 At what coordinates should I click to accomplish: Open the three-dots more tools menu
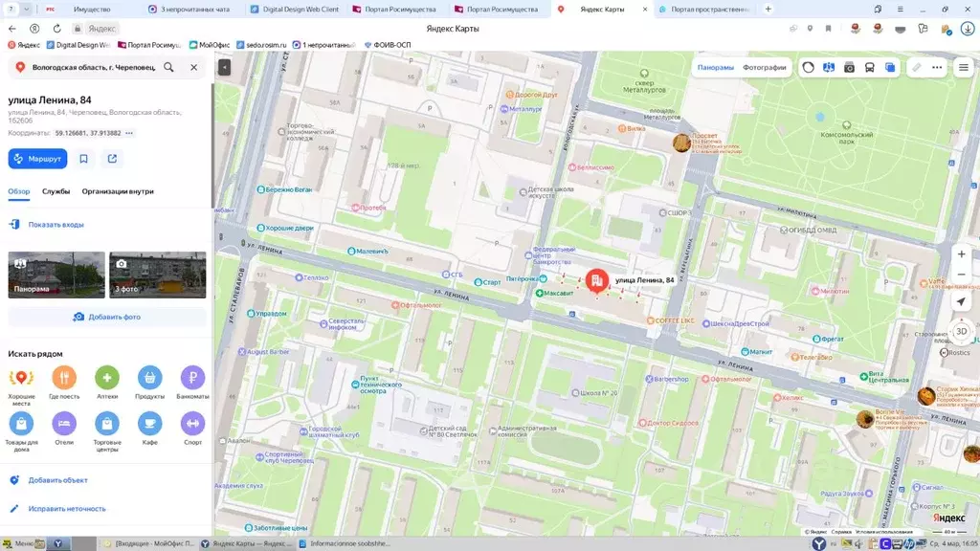click(x=937, y=67)
